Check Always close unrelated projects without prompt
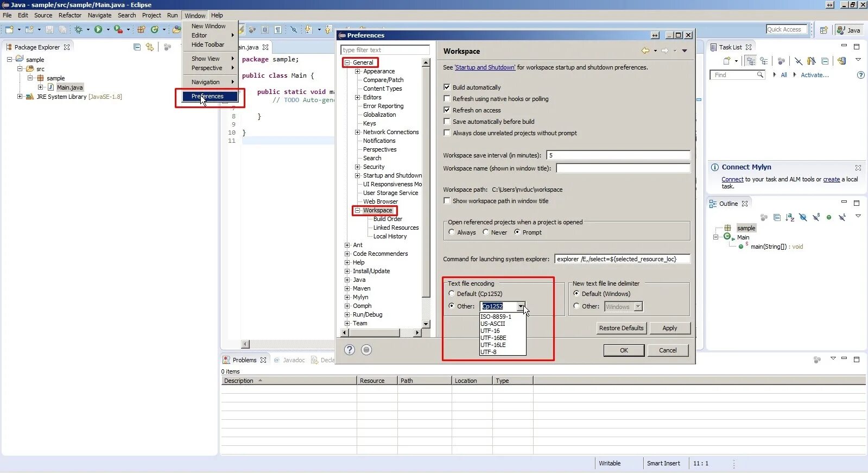 (x=447, y=133)
